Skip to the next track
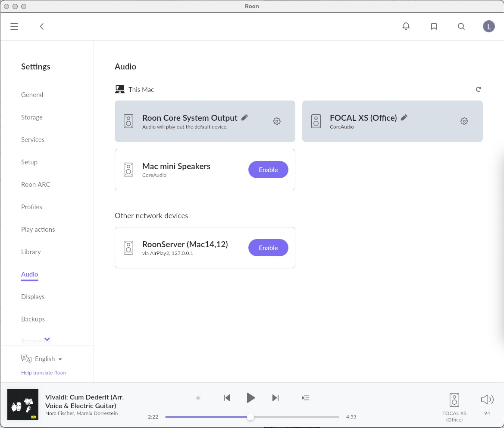Viewport: 504px width, 428px height. coord(275,398)
